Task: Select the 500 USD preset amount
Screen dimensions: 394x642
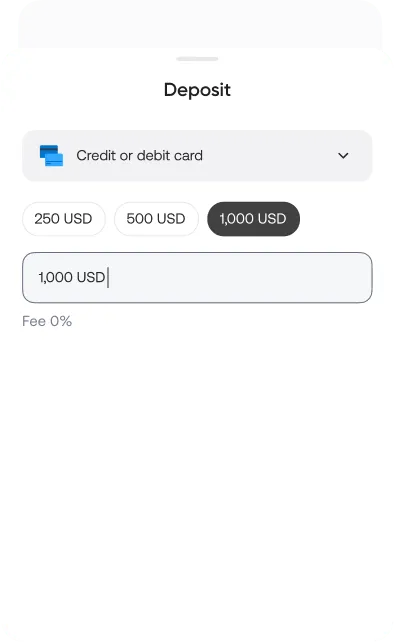Action: tap(156, 219)
